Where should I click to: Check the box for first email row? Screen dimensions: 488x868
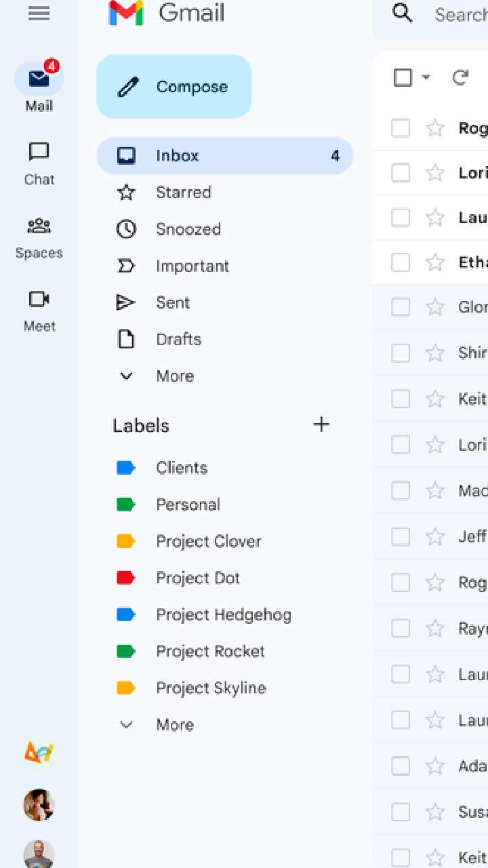point(401,127)
